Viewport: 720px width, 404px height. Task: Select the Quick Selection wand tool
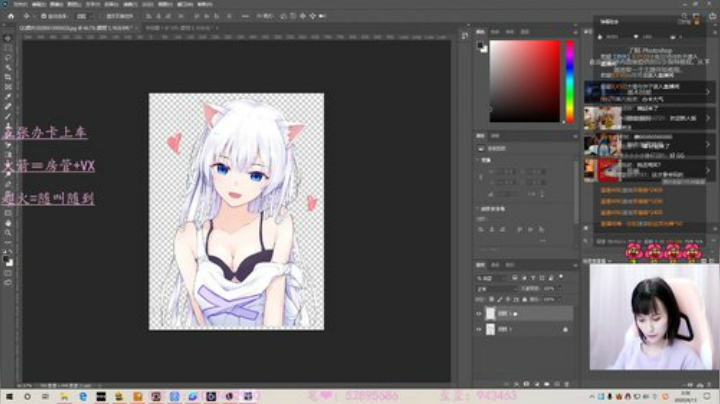8,67
